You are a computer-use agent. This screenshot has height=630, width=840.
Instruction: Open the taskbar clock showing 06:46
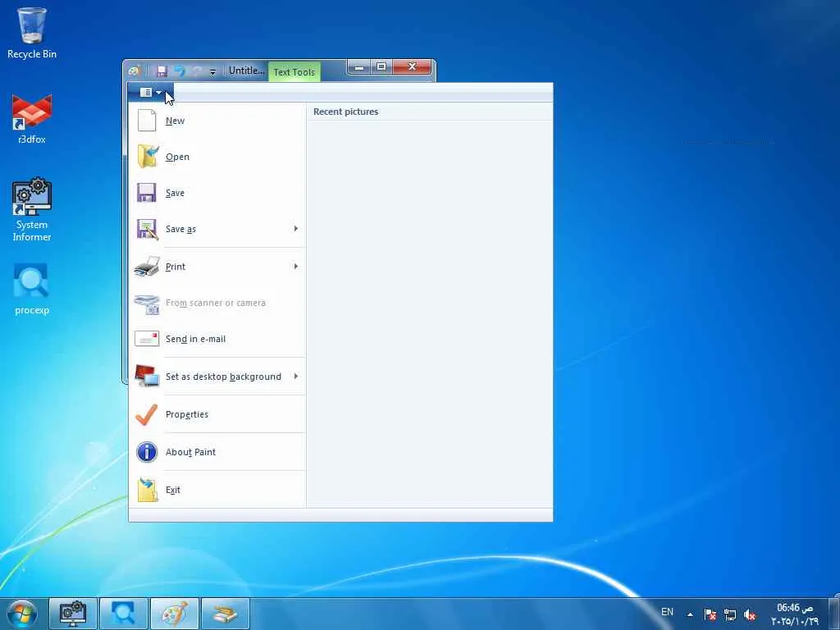coord(794,614)
